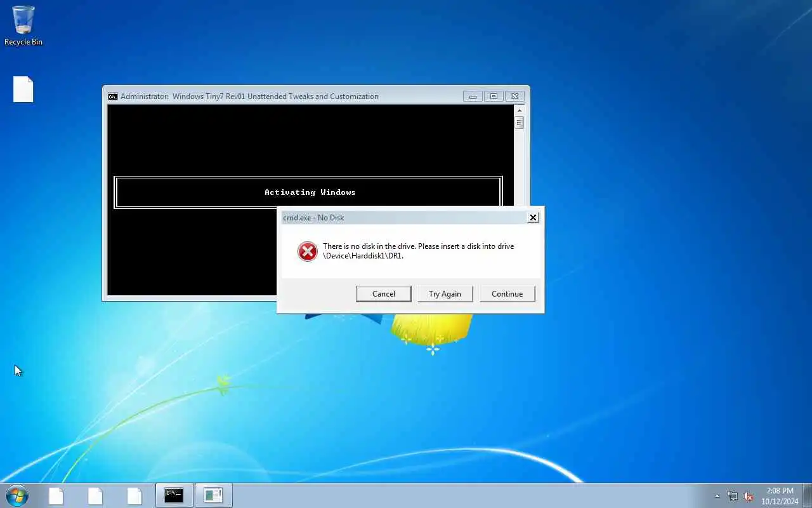Switch to the cmd taskbar button

pos(174,495)
